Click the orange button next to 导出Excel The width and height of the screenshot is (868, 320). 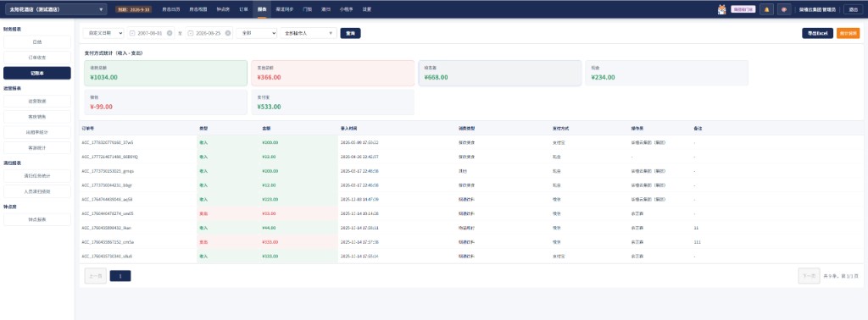pos(848,33)
